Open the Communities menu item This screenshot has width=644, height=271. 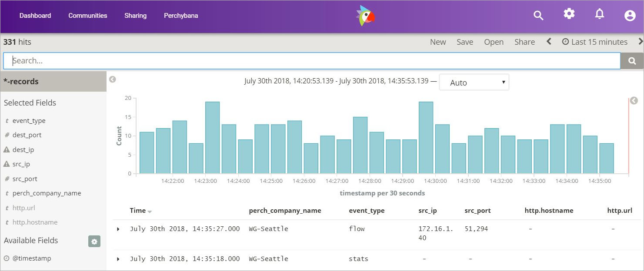point(87,15)
